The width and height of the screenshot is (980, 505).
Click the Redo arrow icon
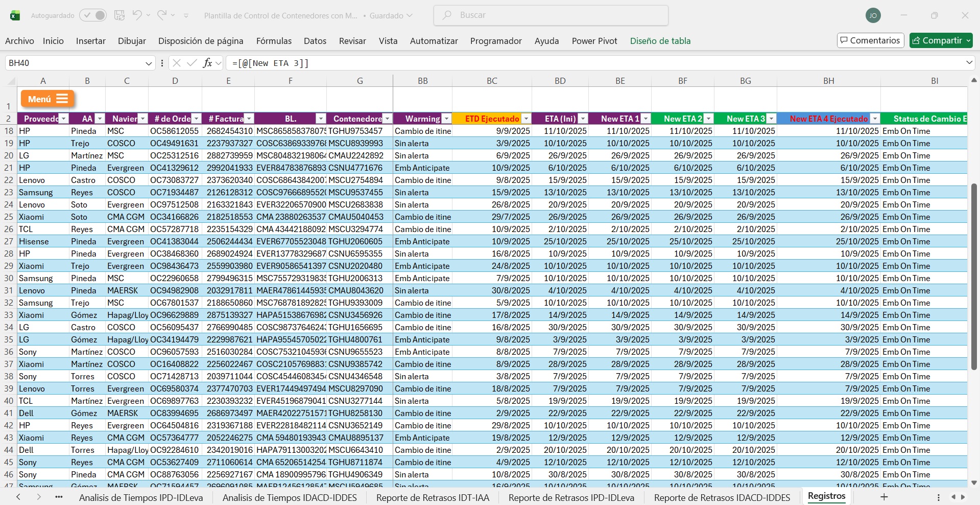click(x=162, y=15)
